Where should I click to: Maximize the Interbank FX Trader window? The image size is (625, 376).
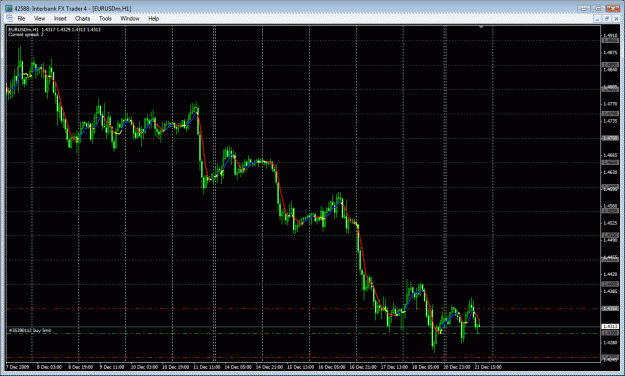click(x=598, y=8)
